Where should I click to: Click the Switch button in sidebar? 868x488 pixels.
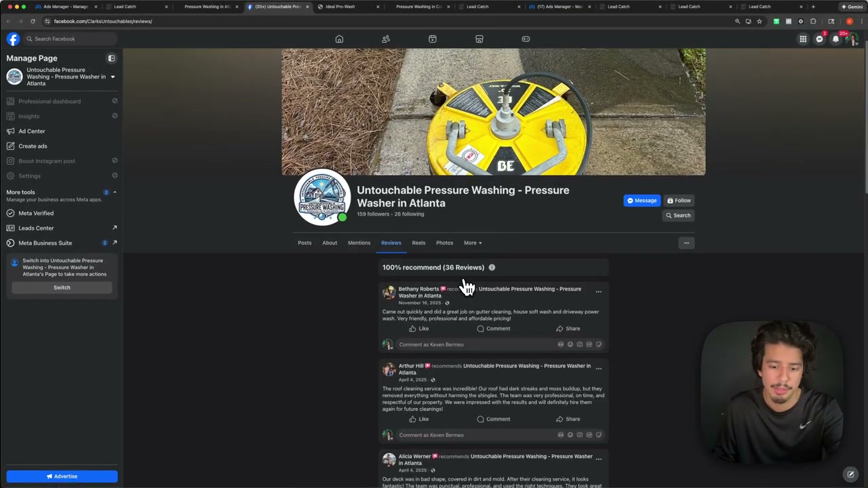pyautogui.click(x=62, y=287)
